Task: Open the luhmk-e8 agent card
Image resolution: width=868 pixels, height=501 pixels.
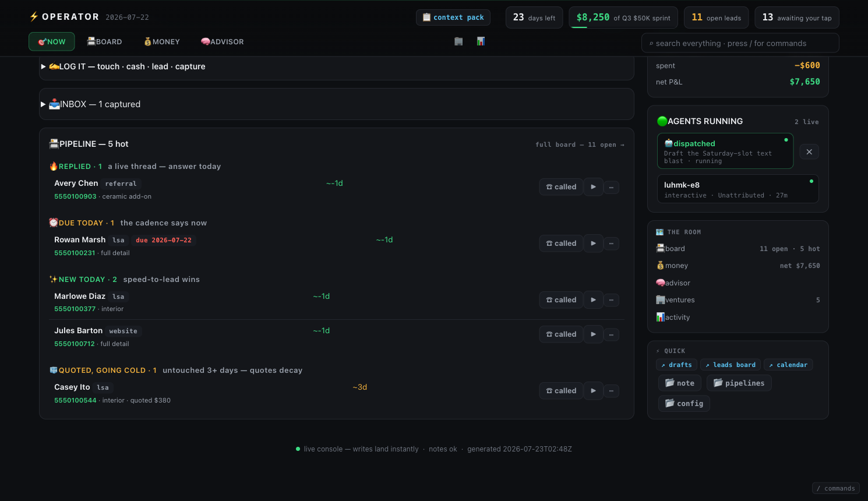Action: pos(738,189)
